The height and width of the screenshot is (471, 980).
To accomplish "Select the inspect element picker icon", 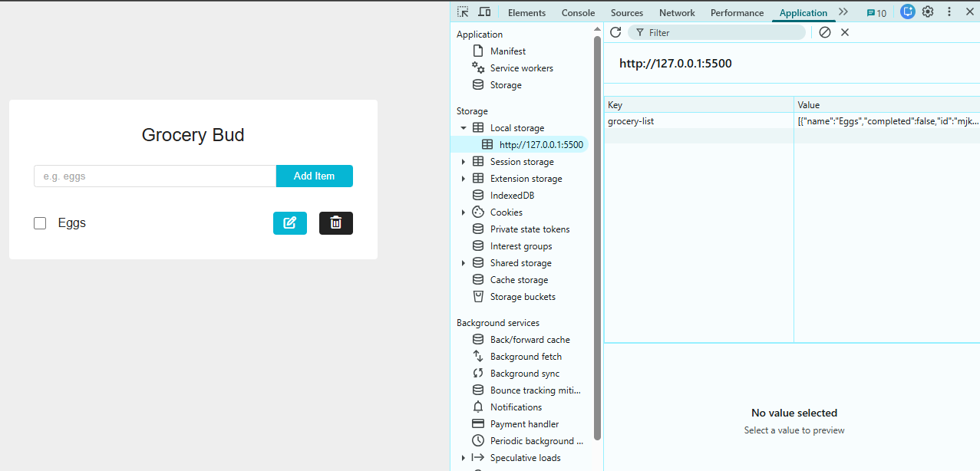I will click(463, 12).
